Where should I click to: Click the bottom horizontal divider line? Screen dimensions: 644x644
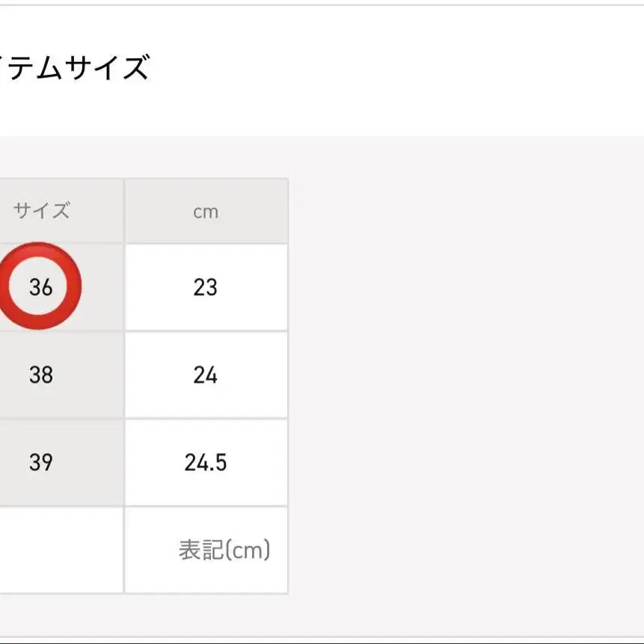322,637
